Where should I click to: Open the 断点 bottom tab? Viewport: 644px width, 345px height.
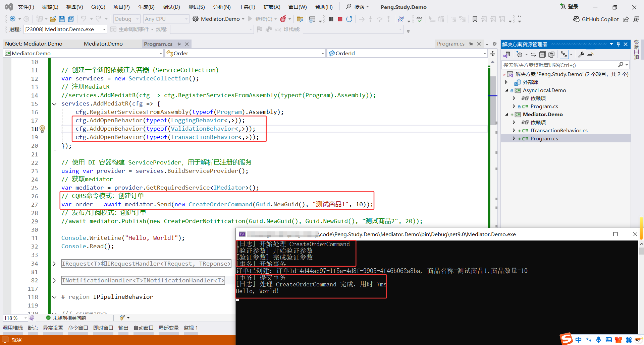[33, 328]
